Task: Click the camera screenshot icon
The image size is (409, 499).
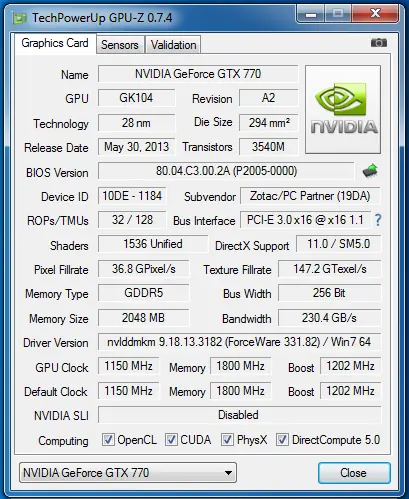Action: pyautogui.click(x=379, y=43)
